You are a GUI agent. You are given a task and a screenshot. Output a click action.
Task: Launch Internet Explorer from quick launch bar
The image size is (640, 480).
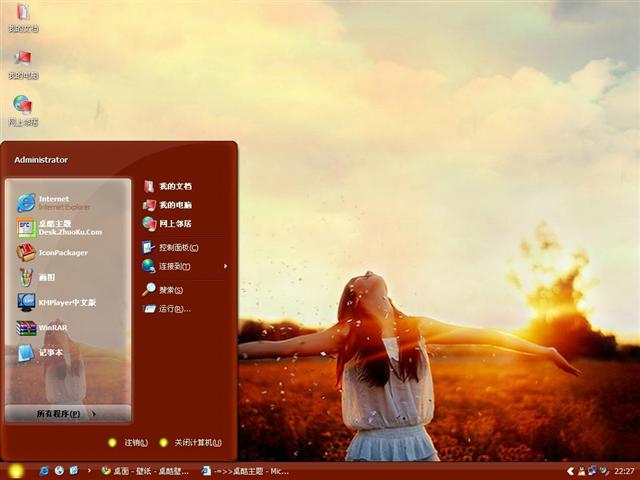point(44,471)
